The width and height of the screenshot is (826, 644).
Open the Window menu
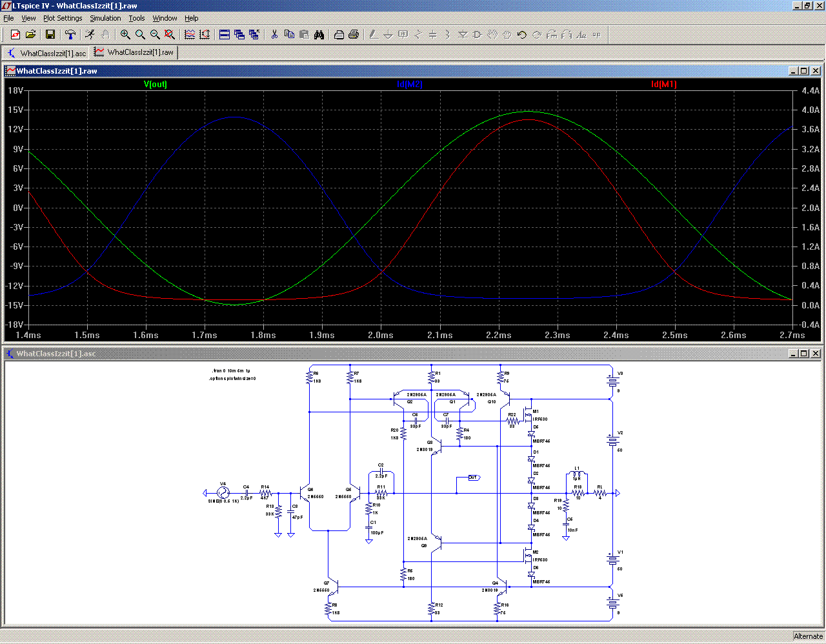click(x=165, y=18)
